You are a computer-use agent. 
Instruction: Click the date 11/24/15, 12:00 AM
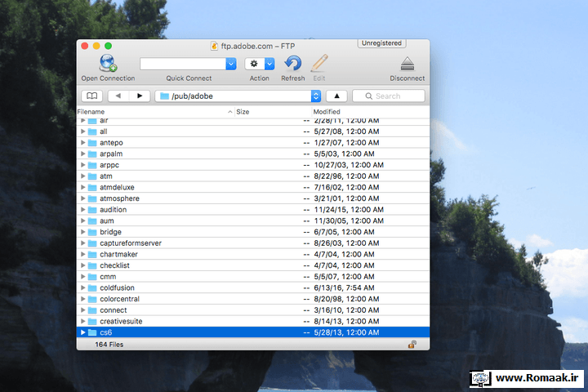(x=349, y=210)
